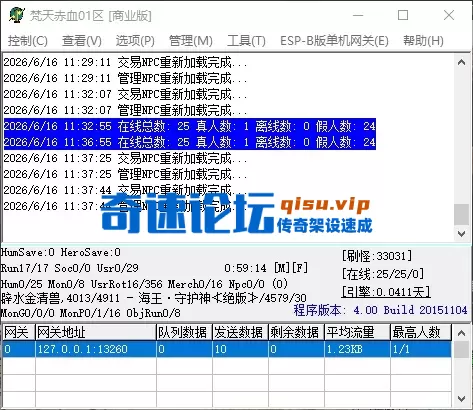Select highlighted log line at 11:36:55

point(190,142)
